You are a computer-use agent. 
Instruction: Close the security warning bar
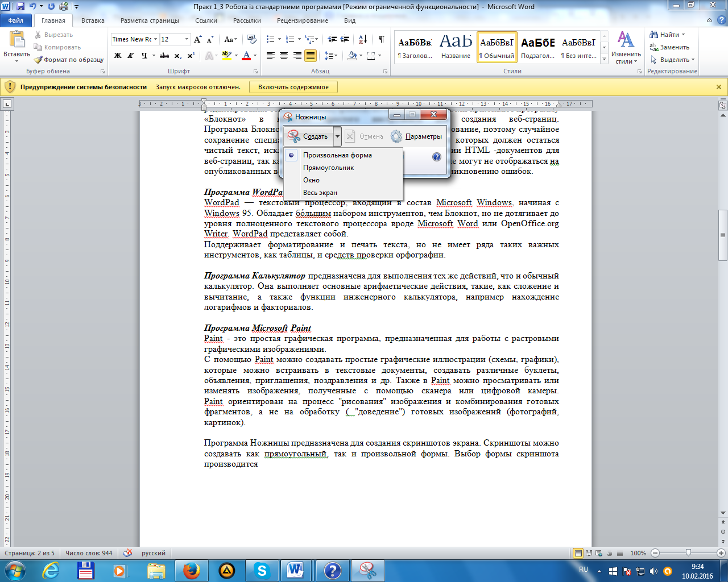(719, 87)
